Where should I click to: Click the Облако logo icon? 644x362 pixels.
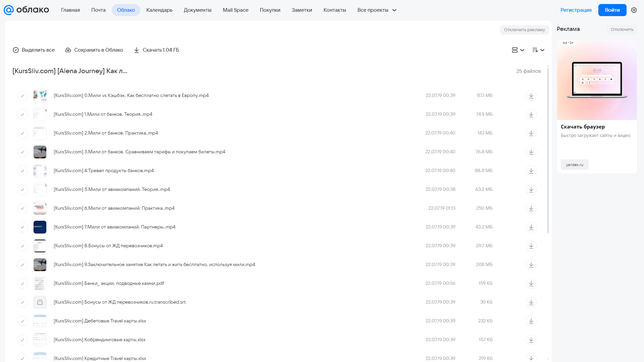(x=9, y=10)
